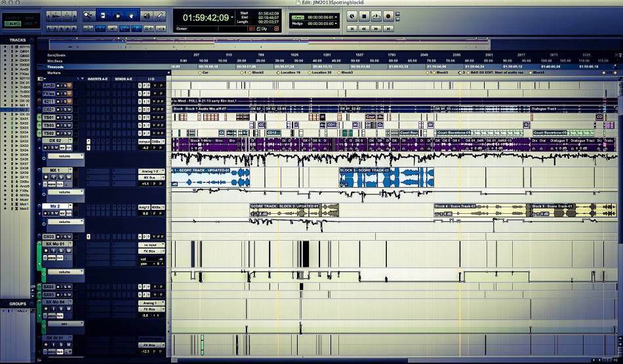
Task: Open the MX Bus output selector on MX 1
Action: click(x=150, y=177)
